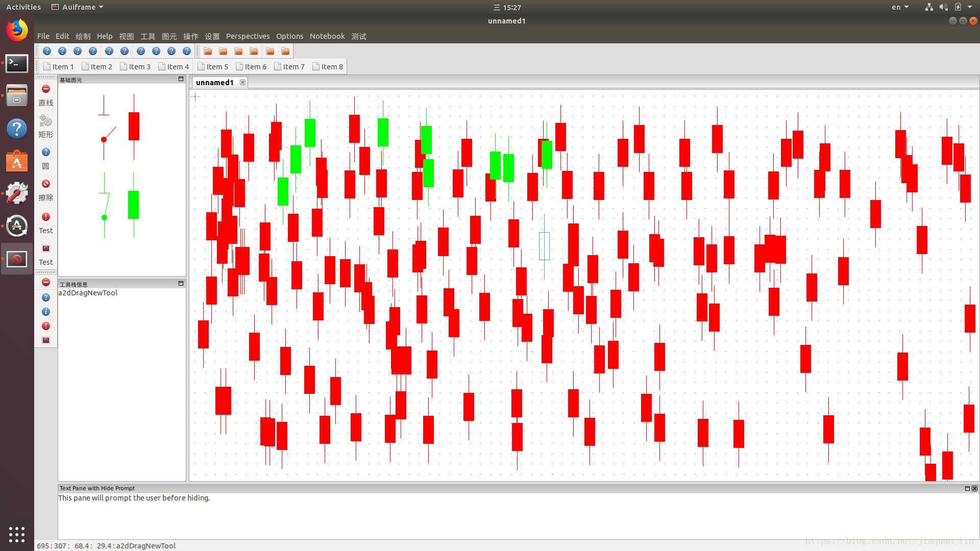Maximize the 基础图元 panel
This screenshot has width=980, height=551.
pyautogui.click(x=181, y=79)
